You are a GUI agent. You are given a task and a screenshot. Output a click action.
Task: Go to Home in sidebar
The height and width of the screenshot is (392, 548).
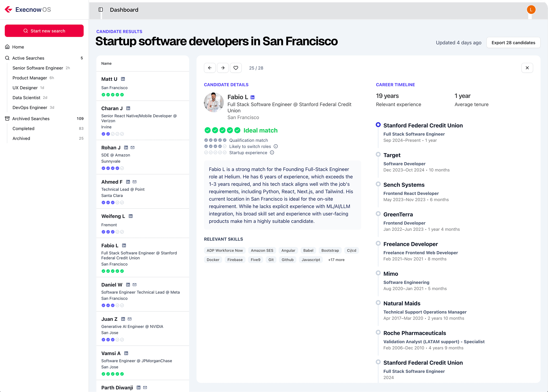tap(18, 47)
